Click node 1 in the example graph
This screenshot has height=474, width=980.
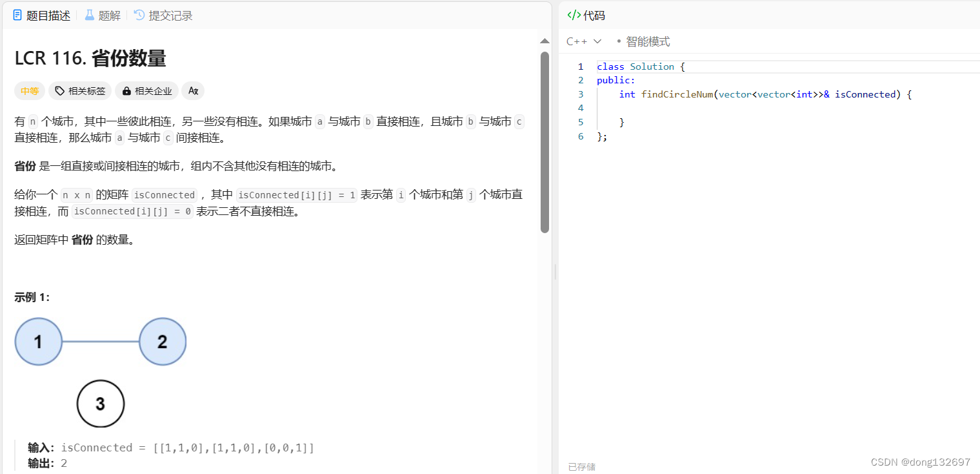pyautogui.click(x=39, y=342)
